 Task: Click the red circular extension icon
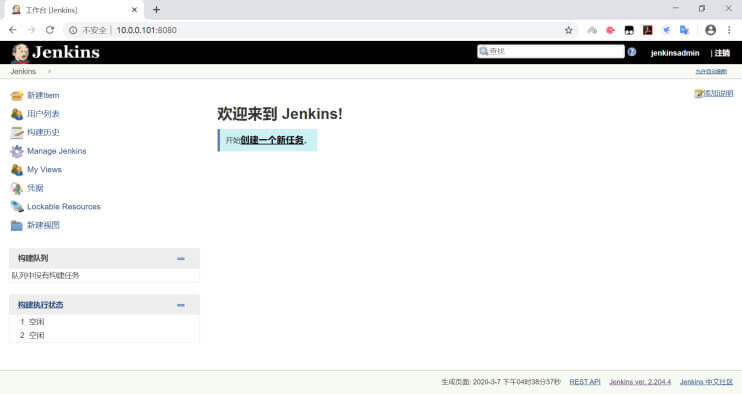pos(610,30)
